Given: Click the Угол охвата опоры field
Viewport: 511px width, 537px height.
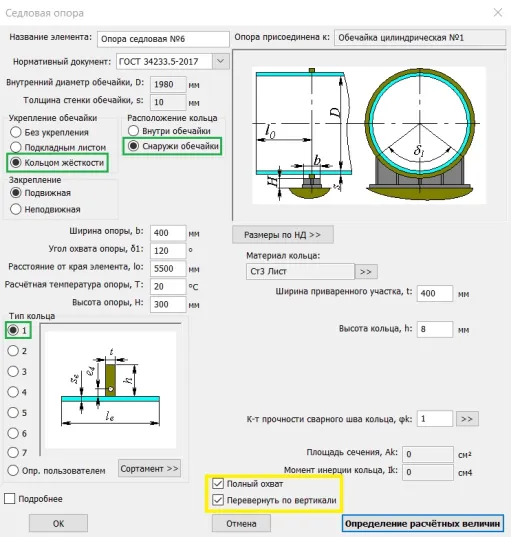Looking at the screenshot, I should click(x=168, y=251).
